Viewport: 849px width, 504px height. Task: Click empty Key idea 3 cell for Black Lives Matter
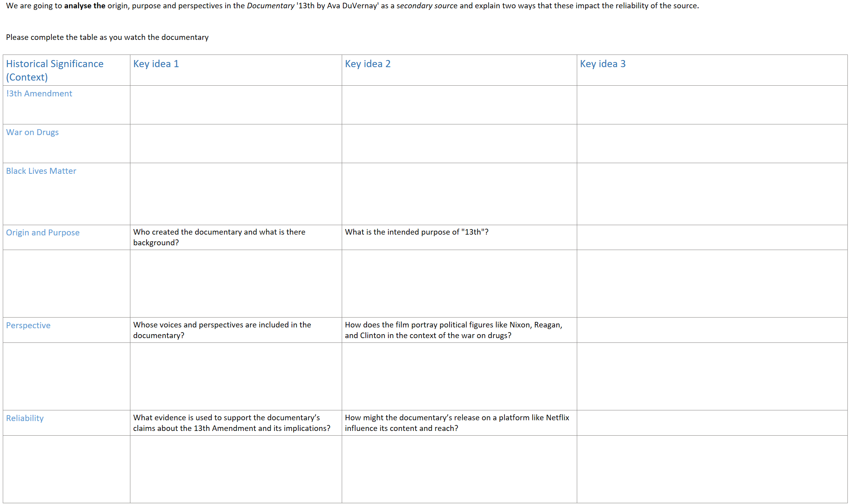point(712,194)
